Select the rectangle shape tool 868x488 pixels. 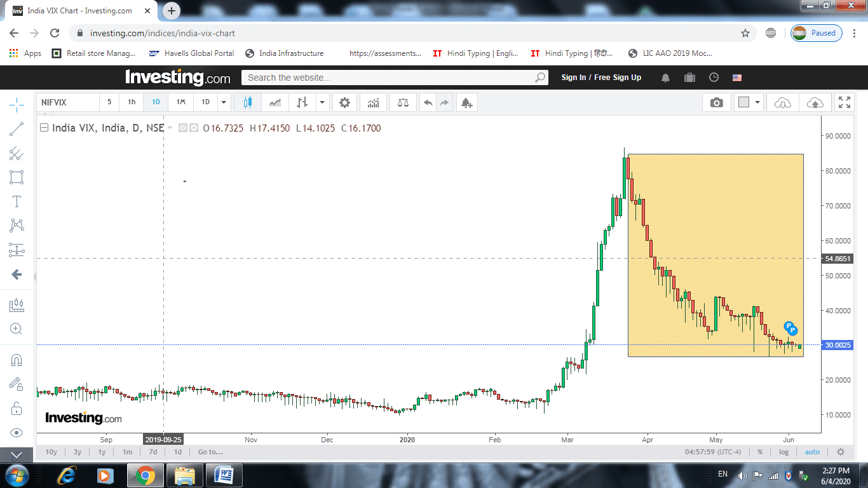point(17,177)
